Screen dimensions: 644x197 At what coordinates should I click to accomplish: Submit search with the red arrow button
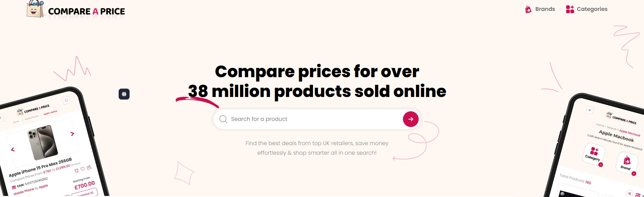[x=411, y=119]
